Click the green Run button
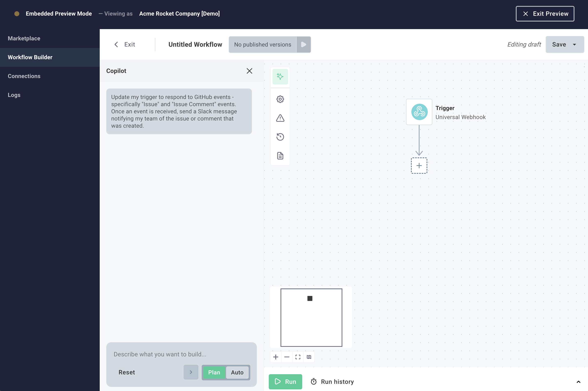Image resolution: width=588 pixels, height=391 pixels. coord(285,382)
